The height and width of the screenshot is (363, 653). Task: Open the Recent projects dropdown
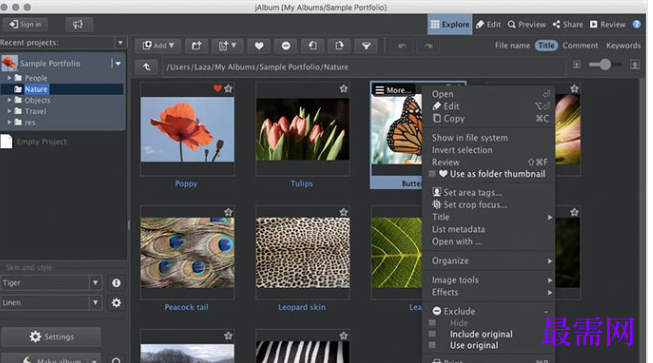(120, 42)
